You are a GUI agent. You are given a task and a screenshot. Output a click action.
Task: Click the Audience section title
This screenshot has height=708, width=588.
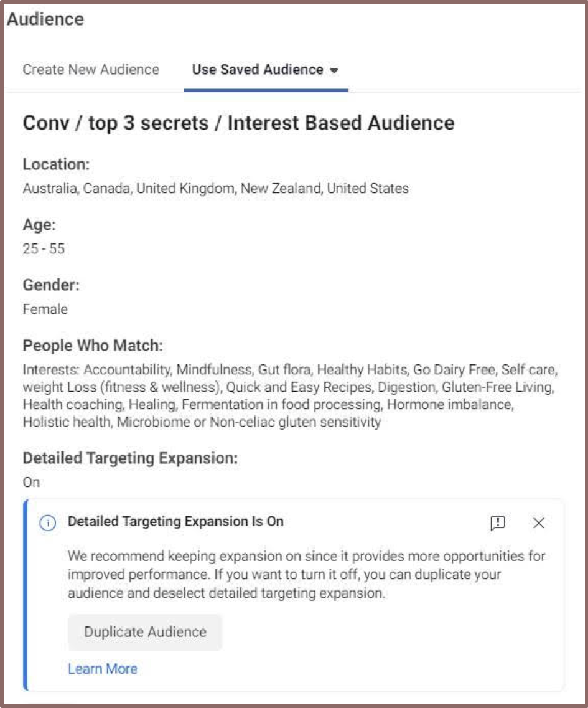coord(45,19)
